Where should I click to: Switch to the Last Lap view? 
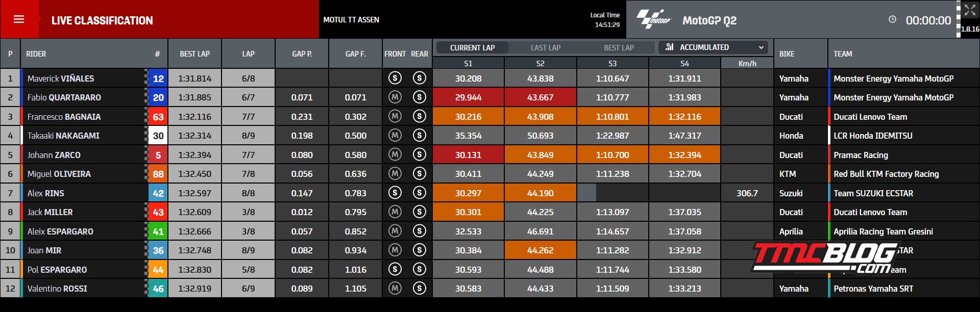point(545,47)
